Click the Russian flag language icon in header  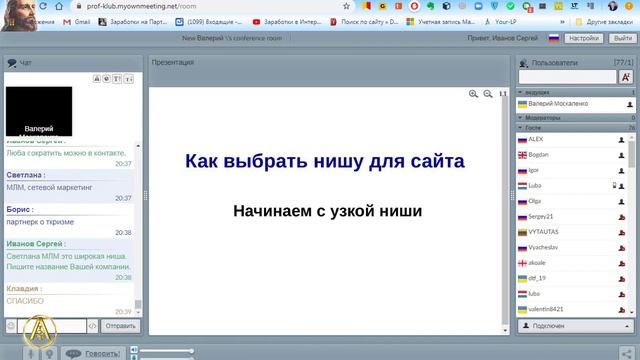[553, 38]
